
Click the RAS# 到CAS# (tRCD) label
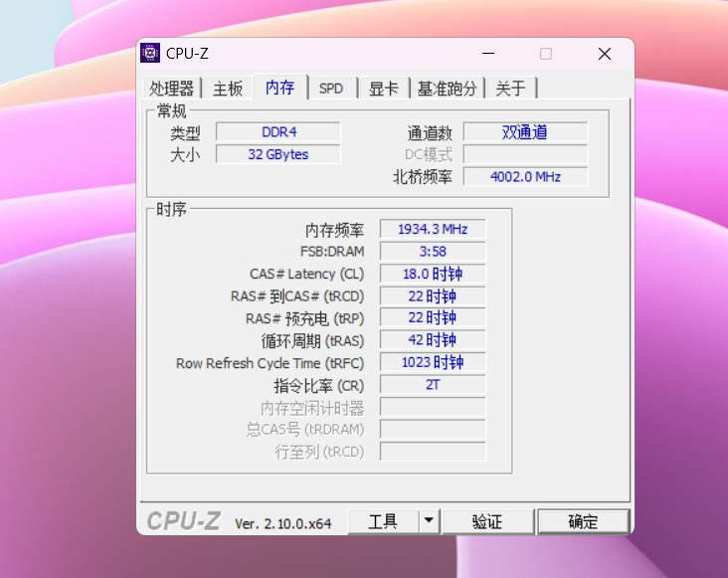click(297, 296)
